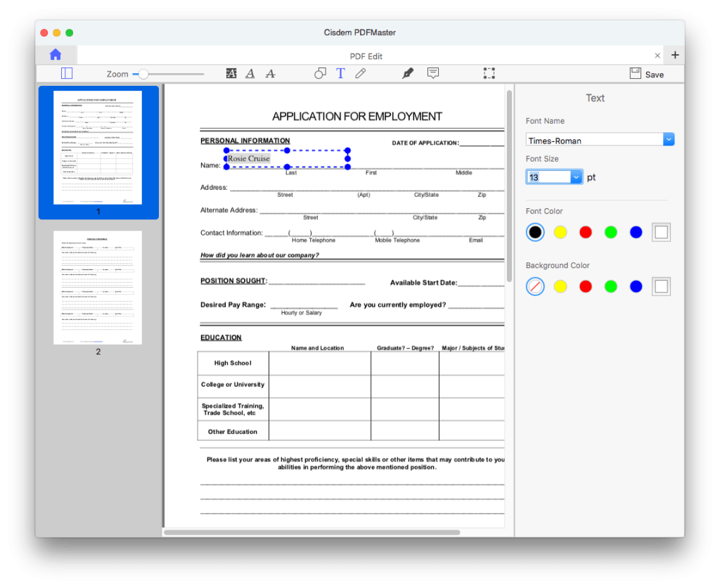Toggle the page thumbnail sidebar panel
Screen dimensions: 720x588
tap(66, 73)
